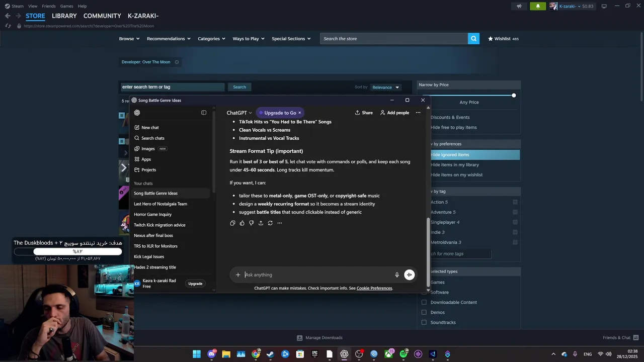Click the ChatGPT logo in the sidebar
The image size is (644, 362).
click(137, 113)
